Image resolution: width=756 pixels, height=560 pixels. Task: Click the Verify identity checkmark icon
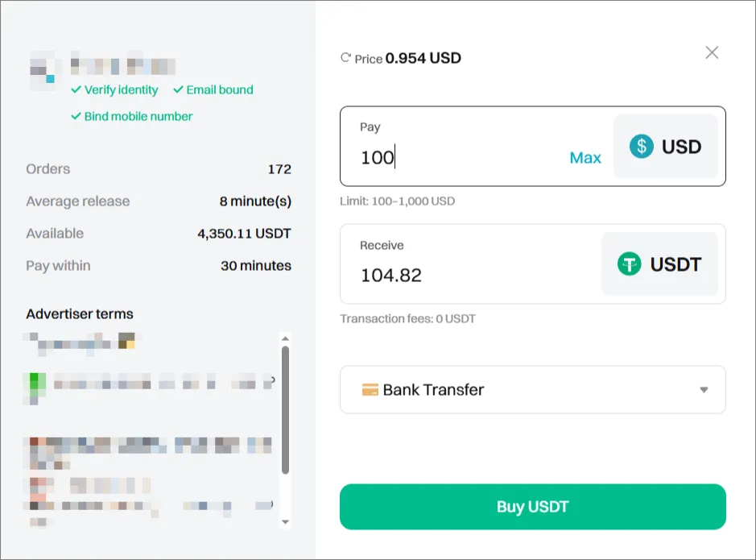point(75,89)
